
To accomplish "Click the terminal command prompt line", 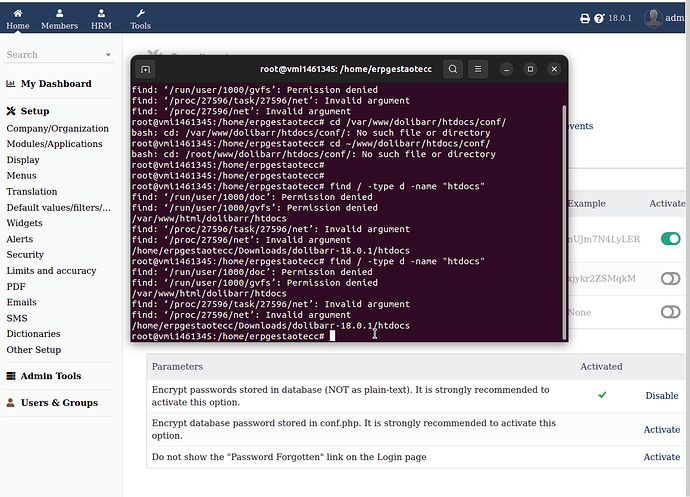I will coord(233,336).
